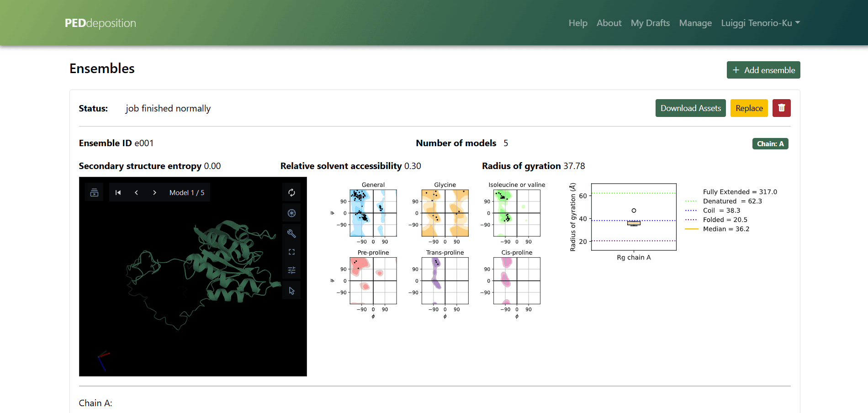Play the model animation in the 3D viewer

pyautogui.click(x=94, y=192)
